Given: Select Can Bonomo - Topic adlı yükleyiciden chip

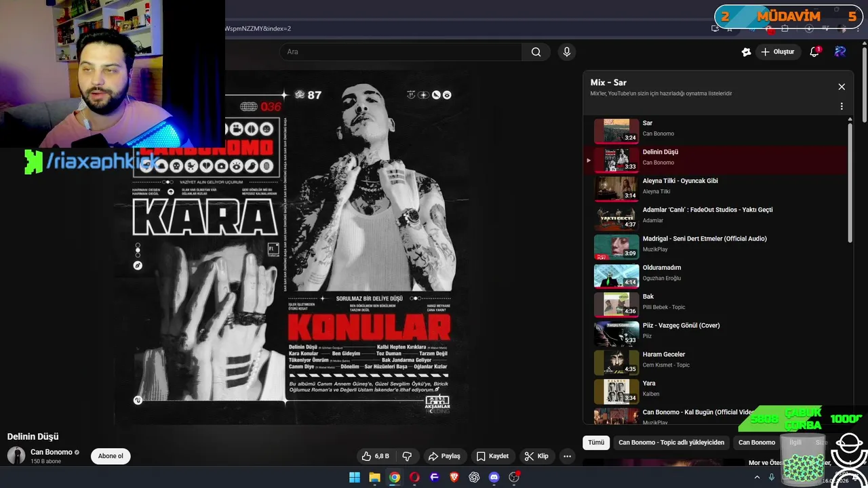Looking at the screenshot, I should [x=671, y=443].
